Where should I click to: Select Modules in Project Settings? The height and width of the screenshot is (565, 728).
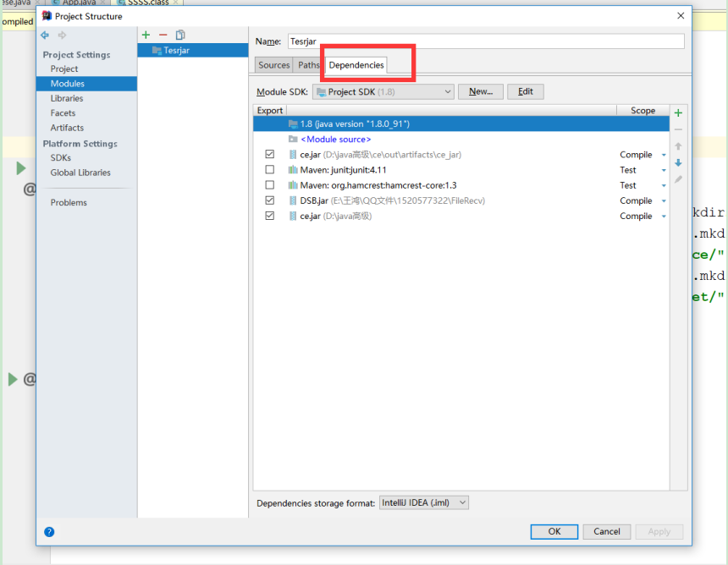point(86,84)
